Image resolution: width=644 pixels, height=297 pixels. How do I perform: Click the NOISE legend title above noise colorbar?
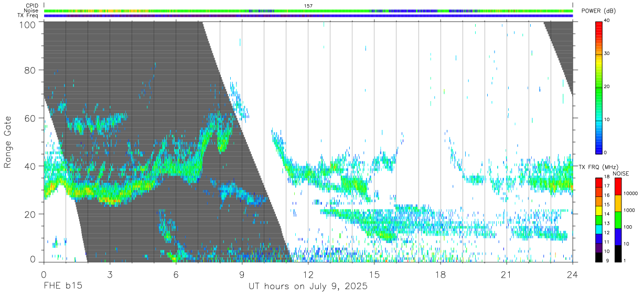point(621,173)
